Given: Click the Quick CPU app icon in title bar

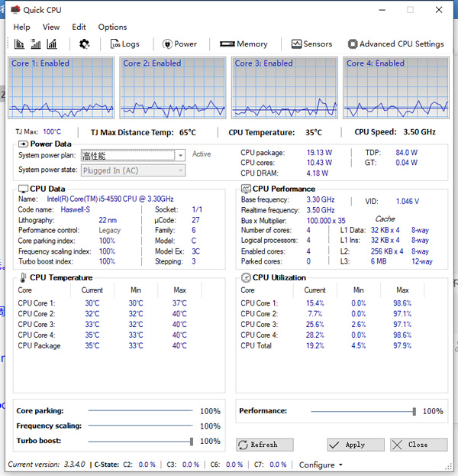Looking at the screenshot, I should 15,10.
